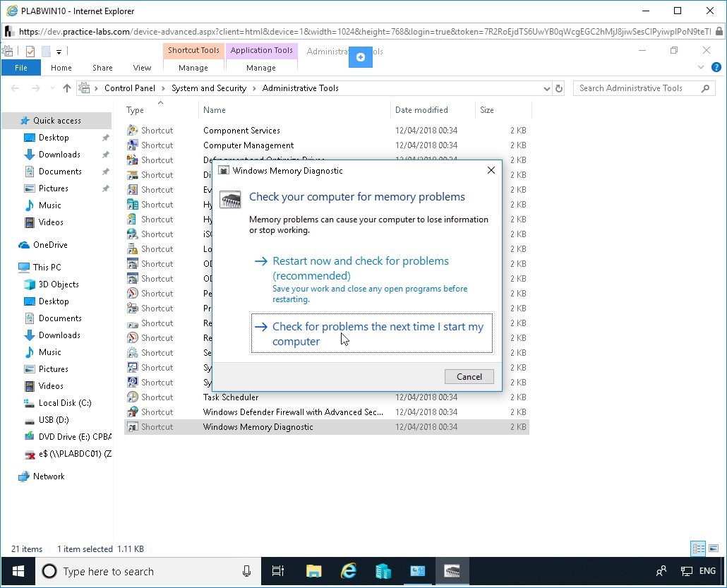
Task: Open the Home ribbon tab
Action: (x=61, y=68)
